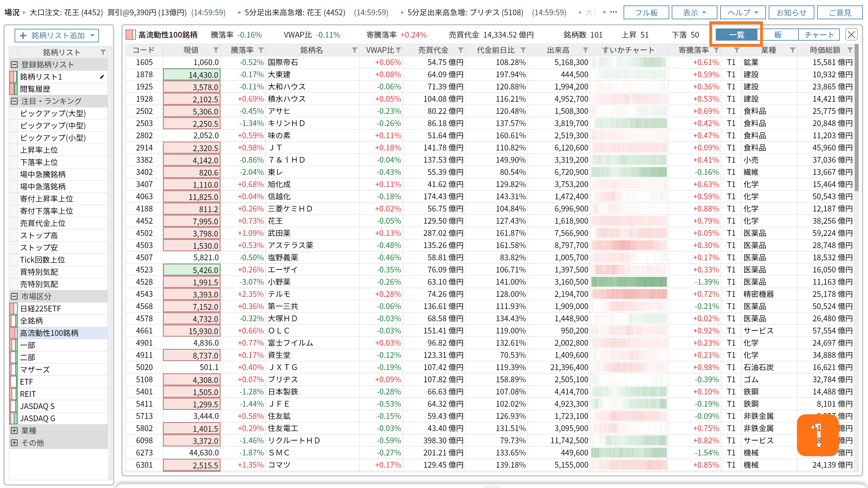Edit 銘柄リスト1 with pencil icon
Screen dimensions: 868x488
[x=102, y=77]
